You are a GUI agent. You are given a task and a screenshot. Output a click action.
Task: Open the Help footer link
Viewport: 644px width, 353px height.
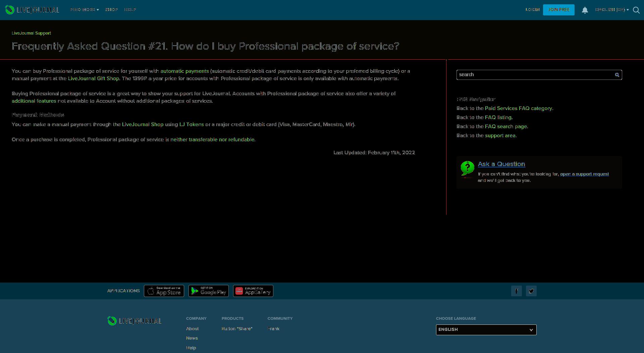pyautogui.click(x=191, y=348)
